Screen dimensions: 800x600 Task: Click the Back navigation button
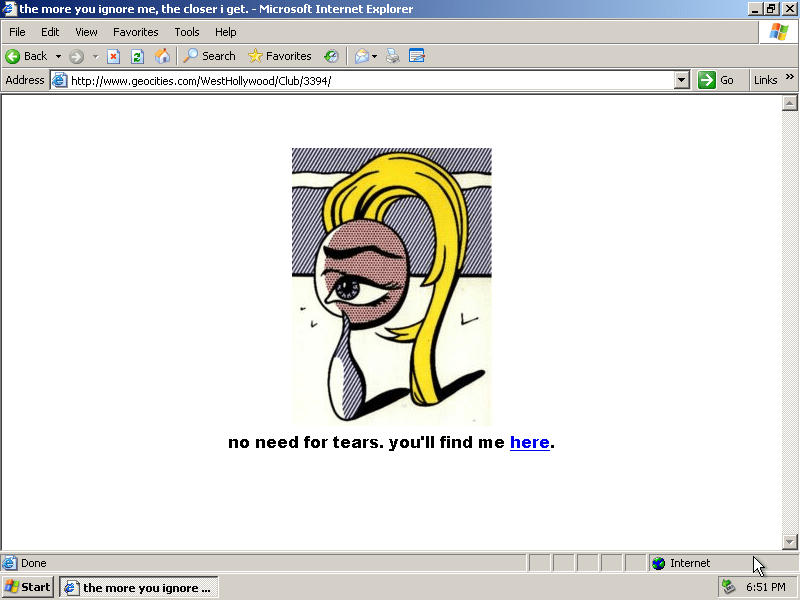coord(27,56)
